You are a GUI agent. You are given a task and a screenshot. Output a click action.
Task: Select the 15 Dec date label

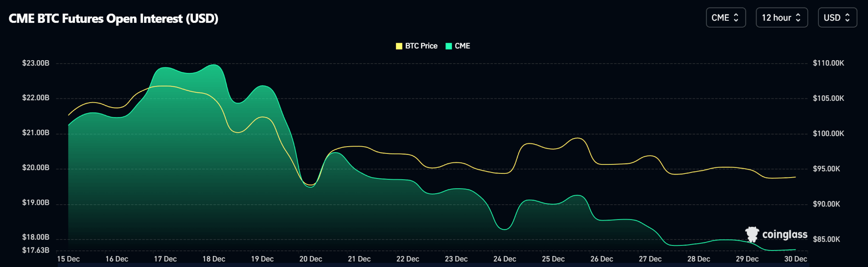click(68, 259)
